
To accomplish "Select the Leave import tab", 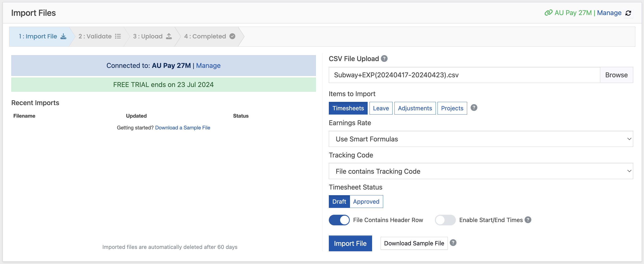I will tap(381, 108).
